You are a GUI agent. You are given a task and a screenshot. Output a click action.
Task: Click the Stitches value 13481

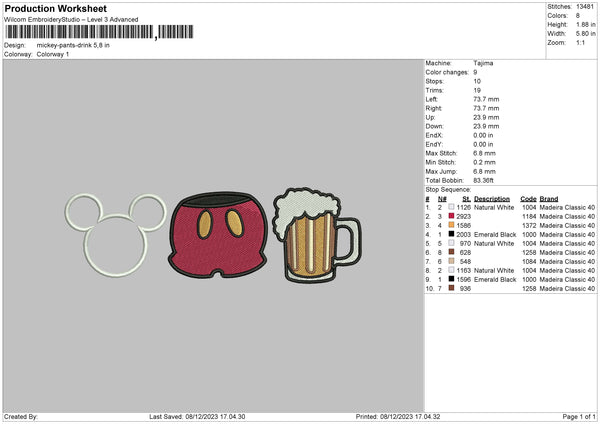(x=585, y=7)
